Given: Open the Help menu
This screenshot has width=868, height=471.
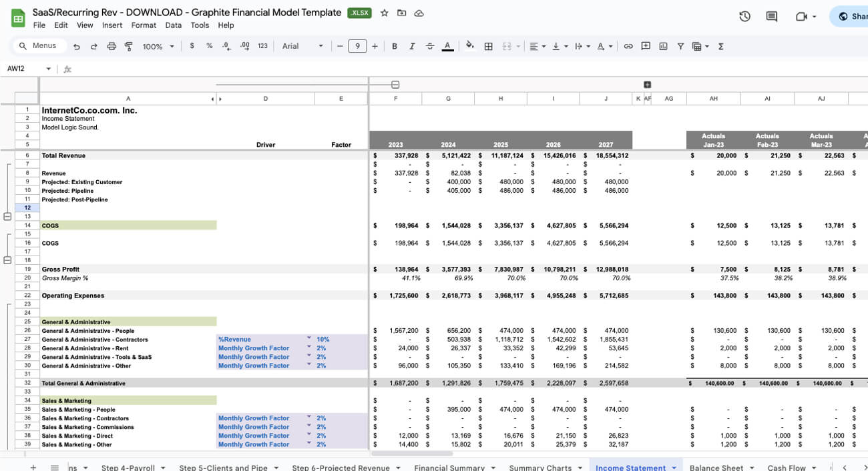Looking at the screenshot, I should pyautogui.click(x=226, y=25).
